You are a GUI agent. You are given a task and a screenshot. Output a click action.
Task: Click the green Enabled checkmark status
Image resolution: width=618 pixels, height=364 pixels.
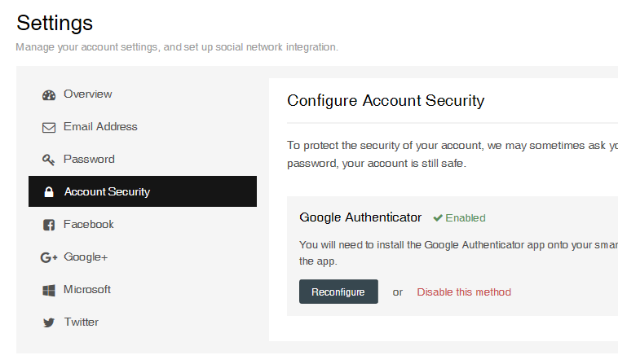(x=459, y=217)
